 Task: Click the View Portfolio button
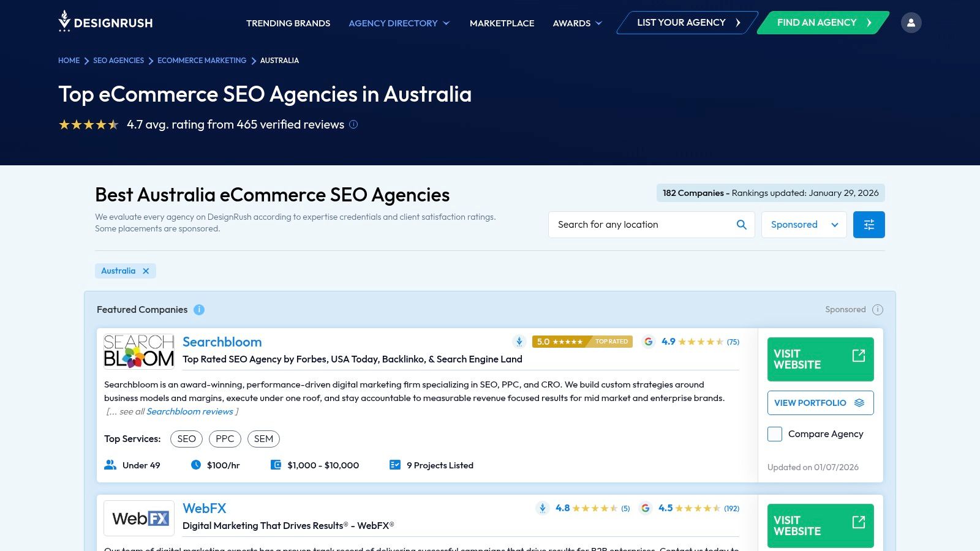tap(821, 403)
